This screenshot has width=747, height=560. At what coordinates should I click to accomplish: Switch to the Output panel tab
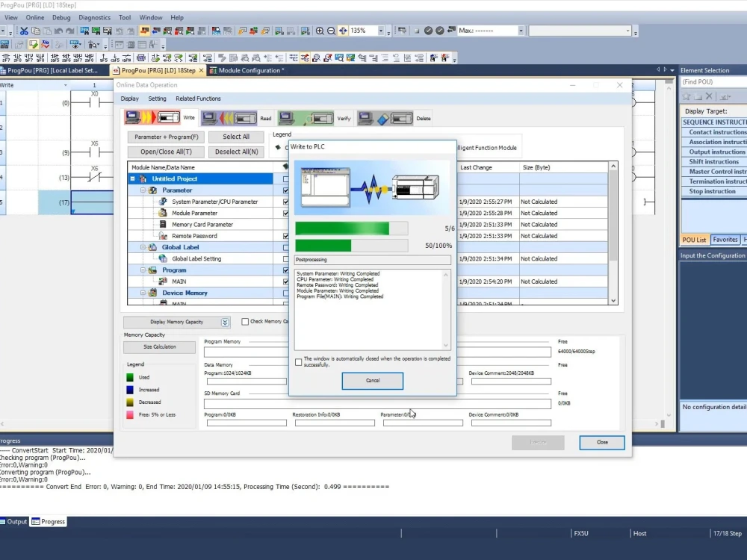pyautogui.click(x=13, y=522)
